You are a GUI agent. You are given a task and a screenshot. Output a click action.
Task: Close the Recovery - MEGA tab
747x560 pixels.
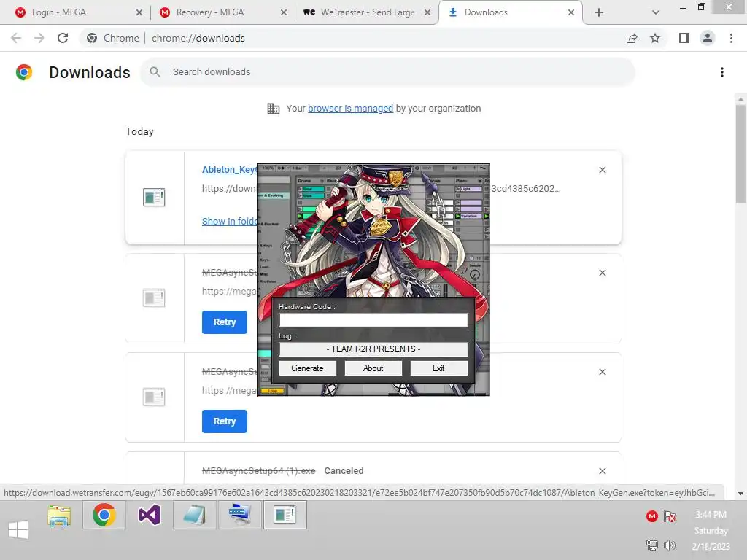tap(284, 12)
